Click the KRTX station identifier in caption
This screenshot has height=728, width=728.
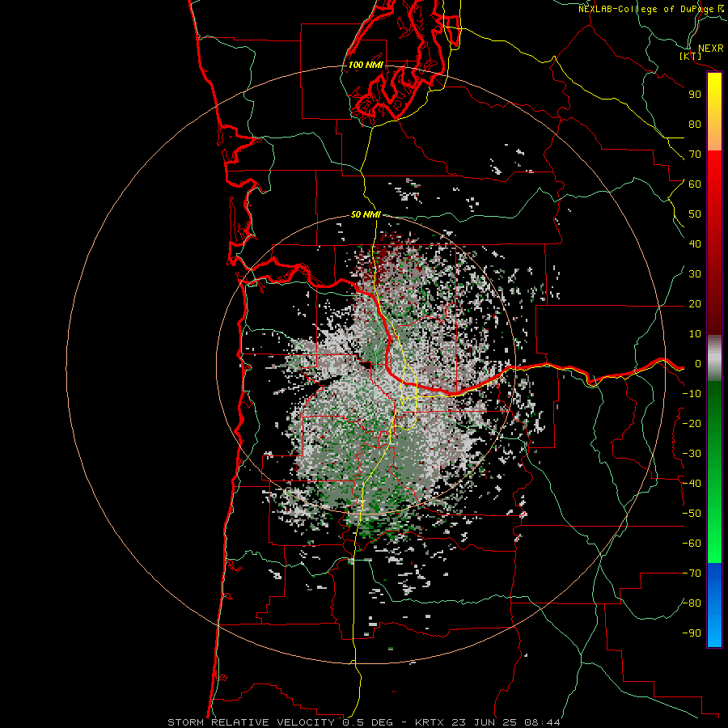[x=430, y=722]
